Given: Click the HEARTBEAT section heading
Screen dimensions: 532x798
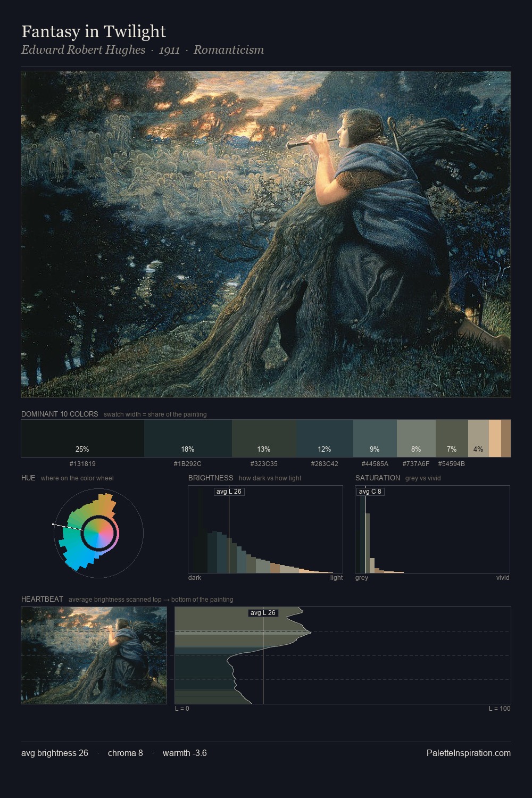Looking at the screenshot, I should [42, 599].
